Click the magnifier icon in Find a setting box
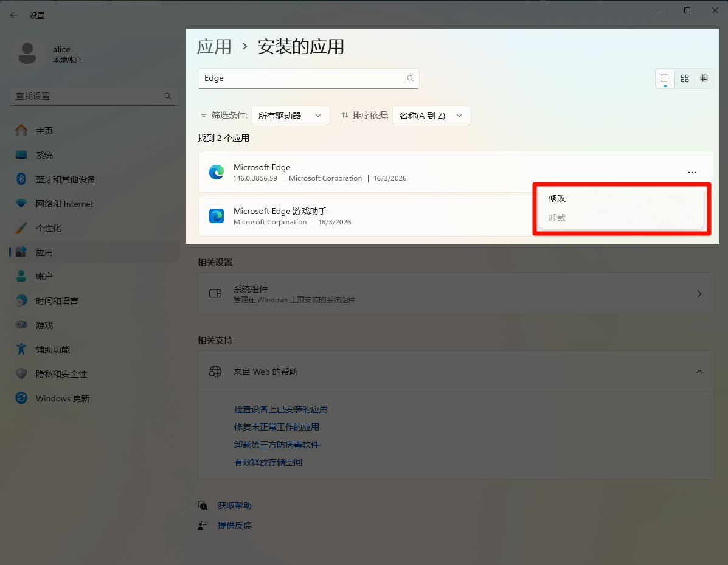 168,96
